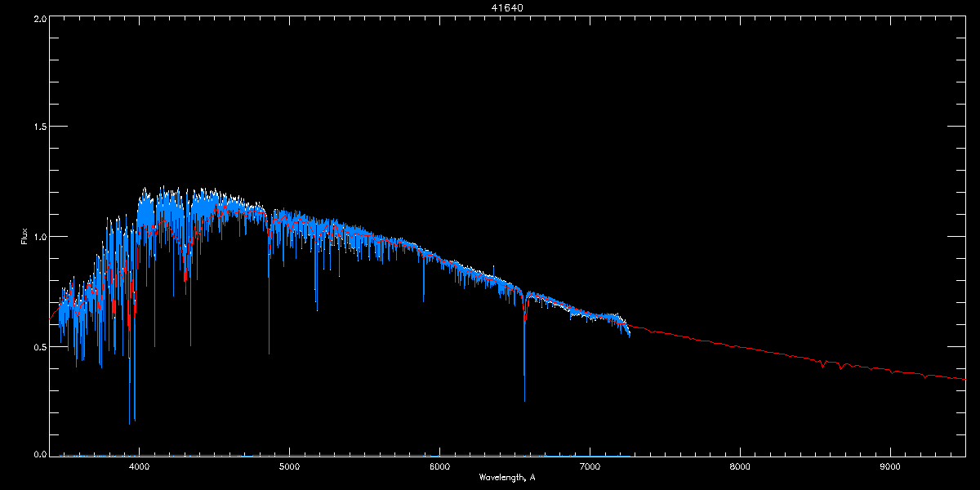
Task: Click the 1.5 y-axis tick label
Action: (x=40, y=127)
